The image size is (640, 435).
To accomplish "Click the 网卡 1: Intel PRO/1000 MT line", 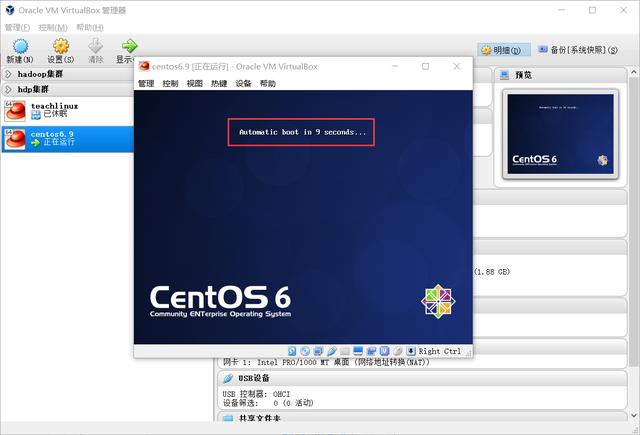I will (x=326, y=362).
